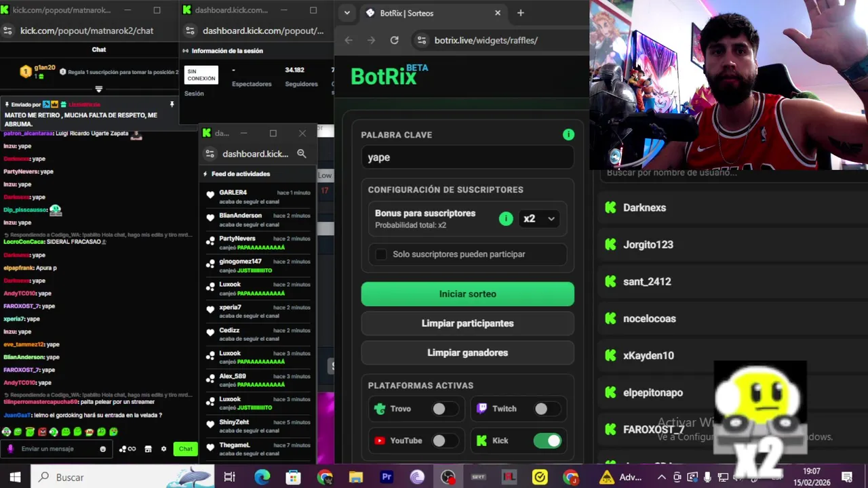The width and height of the screenshot is (868, 488).
Task: Open Task View on the taskbar
Action: (x=229, y=477)
